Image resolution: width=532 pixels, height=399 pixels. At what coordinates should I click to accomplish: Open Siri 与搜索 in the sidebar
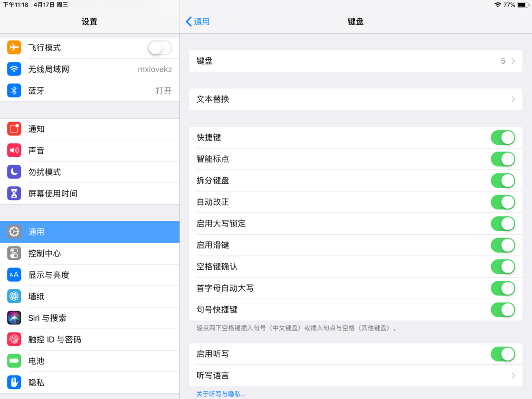[x=90, y=318]
